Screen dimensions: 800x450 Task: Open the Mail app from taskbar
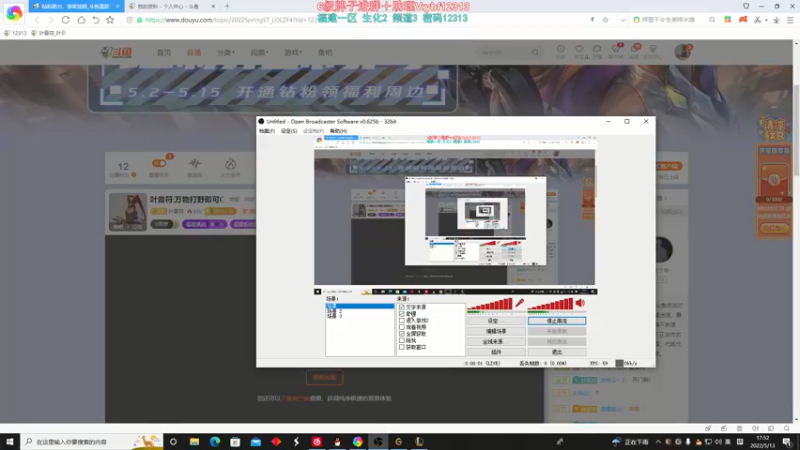[256, 441]
